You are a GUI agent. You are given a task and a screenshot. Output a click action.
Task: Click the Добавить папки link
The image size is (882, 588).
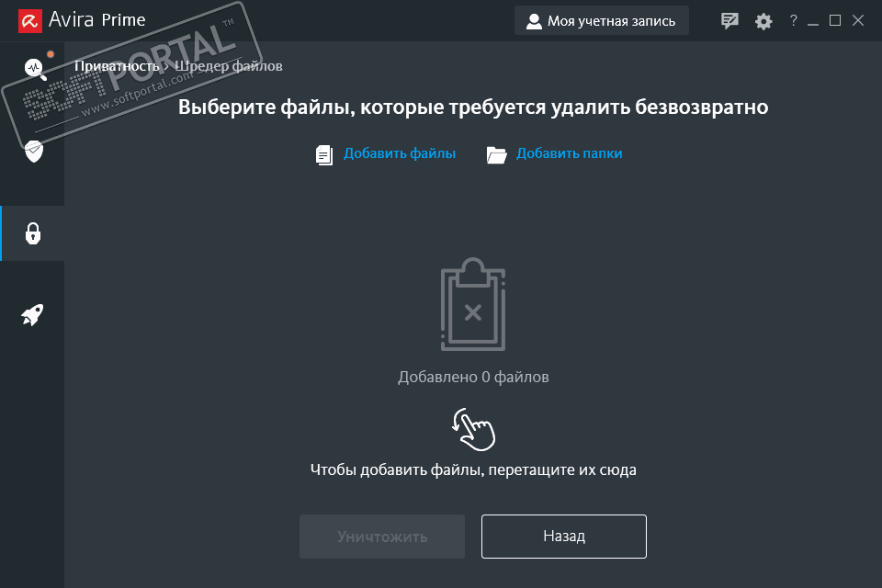click(x=570, y=153)
